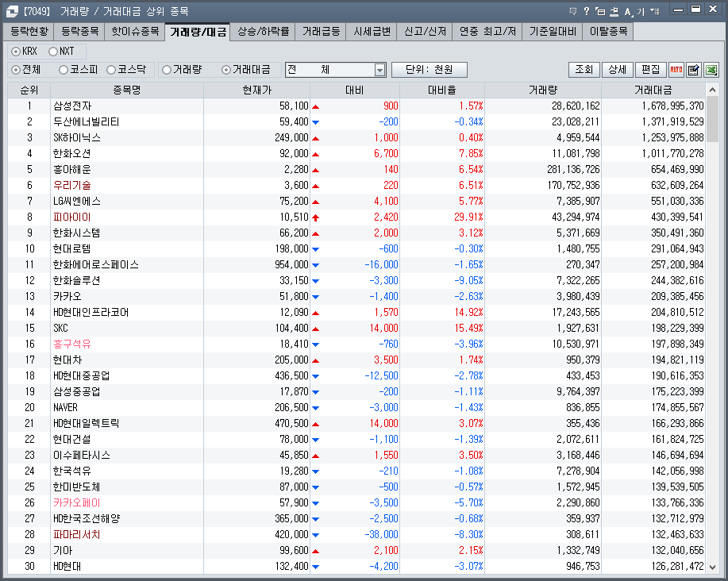Click the 파마리서치 stock name
The width and height of the screenshot is (728, 581).
[x=76, y=535]
